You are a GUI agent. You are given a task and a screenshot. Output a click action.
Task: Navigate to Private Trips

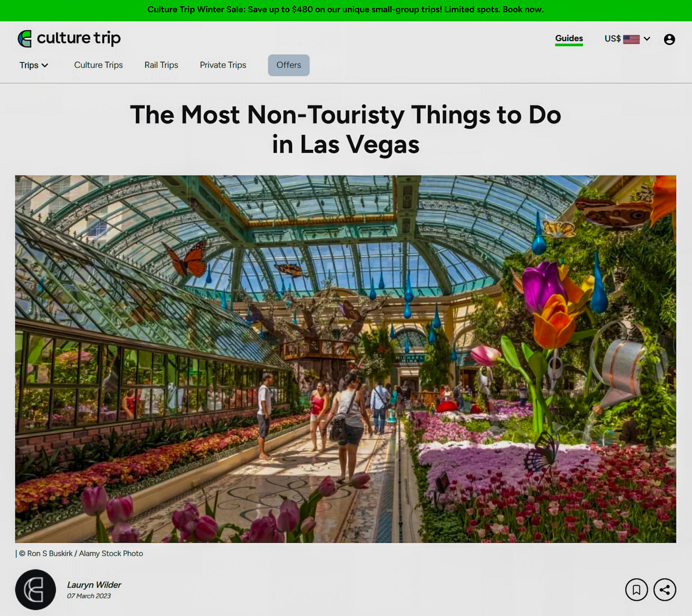pos(223,65)
